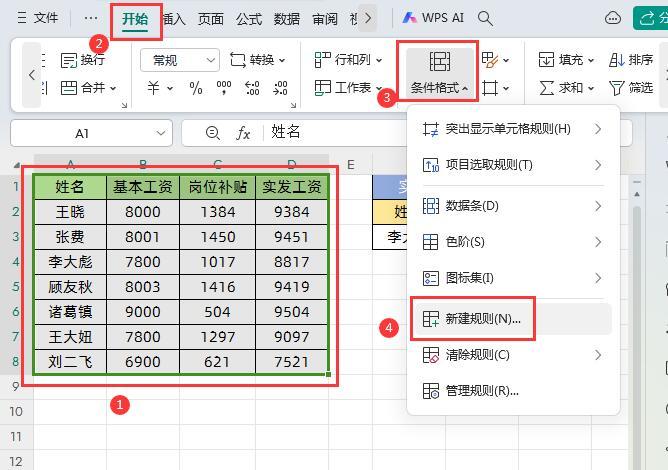Open Highlight Cells Rules (突出显示单元格规则) submenu

[x=510, y=129]
